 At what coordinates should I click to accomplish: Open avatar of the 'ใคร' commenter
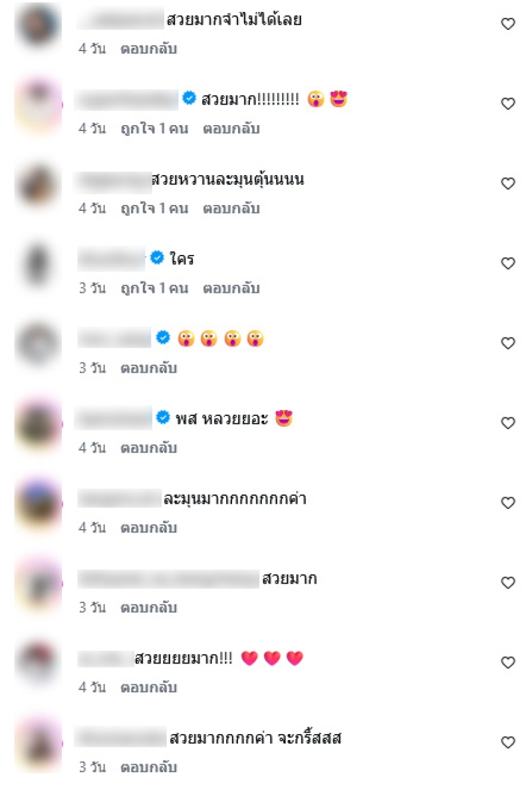pyautogui.click(x=38, y=265)
